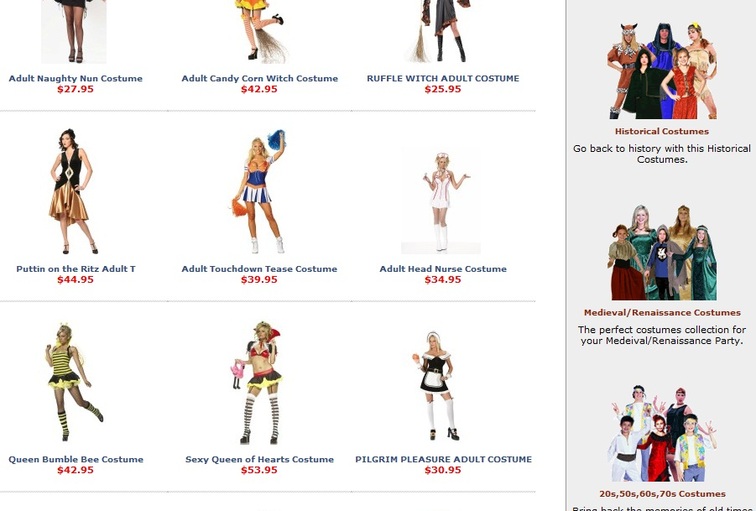
Task: Click the Pilgrim Pleasure costume image
Action: pyautogui.click(x=436, y=386)
